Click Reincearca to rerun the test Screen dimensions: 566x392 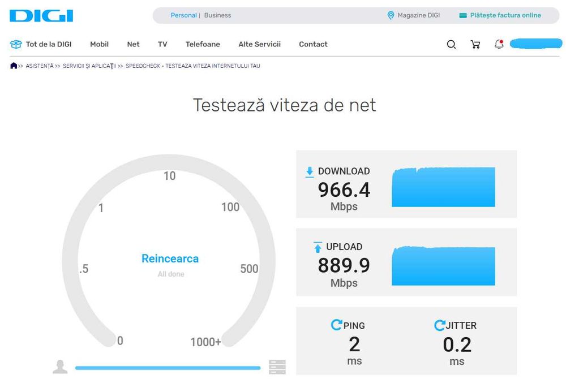170,259
